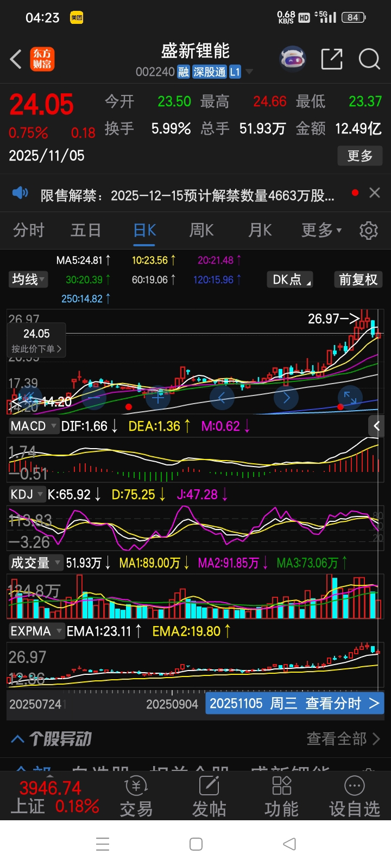Open DK点 selector
391x868 pixels.
(291, 279)
